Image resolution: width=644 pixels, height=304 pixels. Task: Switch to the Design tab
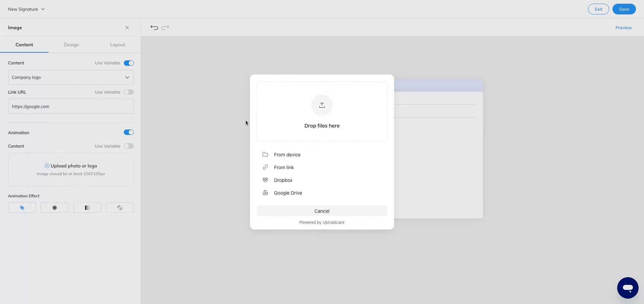(71, 45)
